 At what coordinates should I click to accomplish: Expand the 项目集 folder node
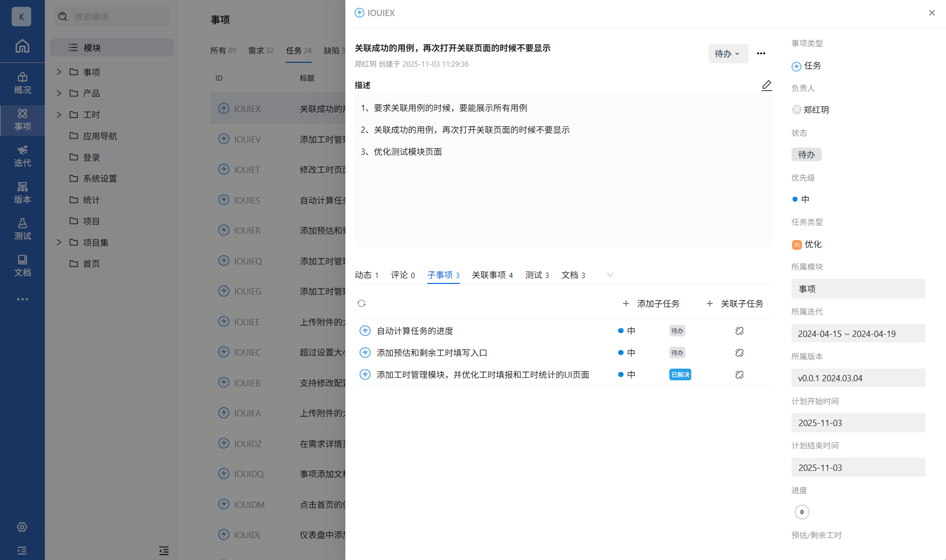59,242
